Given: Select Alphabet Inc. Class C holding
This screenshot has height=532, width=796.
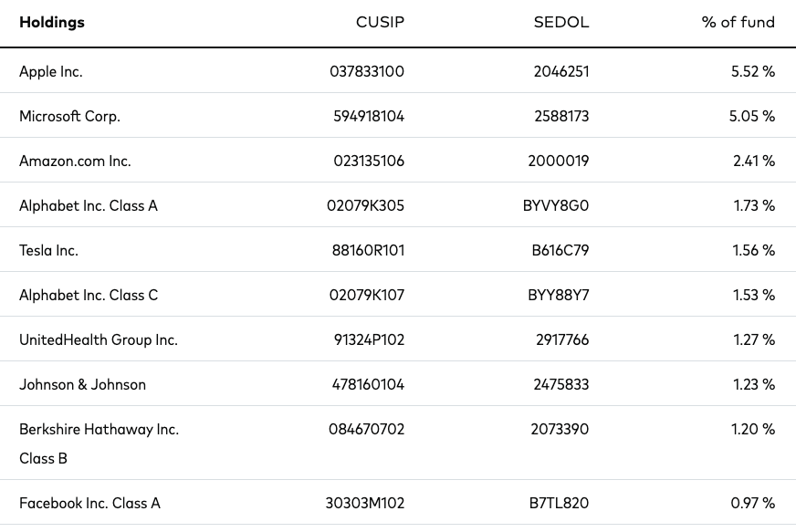Looking at the screenshot, I should [x=89, y=295].
